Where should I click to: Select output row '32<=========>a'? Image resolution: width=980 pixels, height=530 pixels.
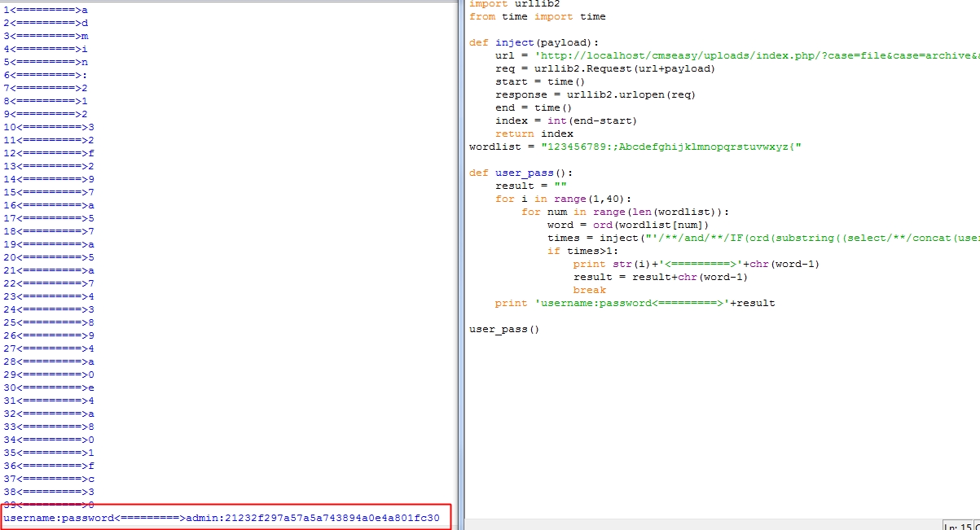[49, 414]
